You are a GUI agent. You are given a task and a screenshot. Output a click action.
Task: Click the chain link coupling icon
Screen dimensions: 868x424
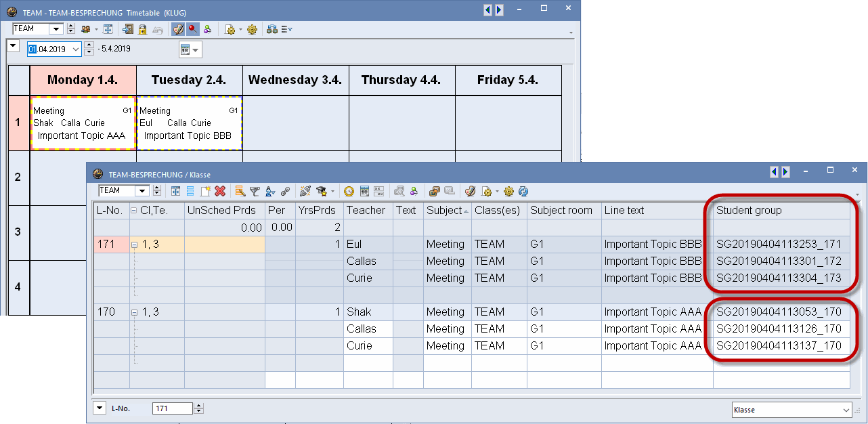coord(285,191)
